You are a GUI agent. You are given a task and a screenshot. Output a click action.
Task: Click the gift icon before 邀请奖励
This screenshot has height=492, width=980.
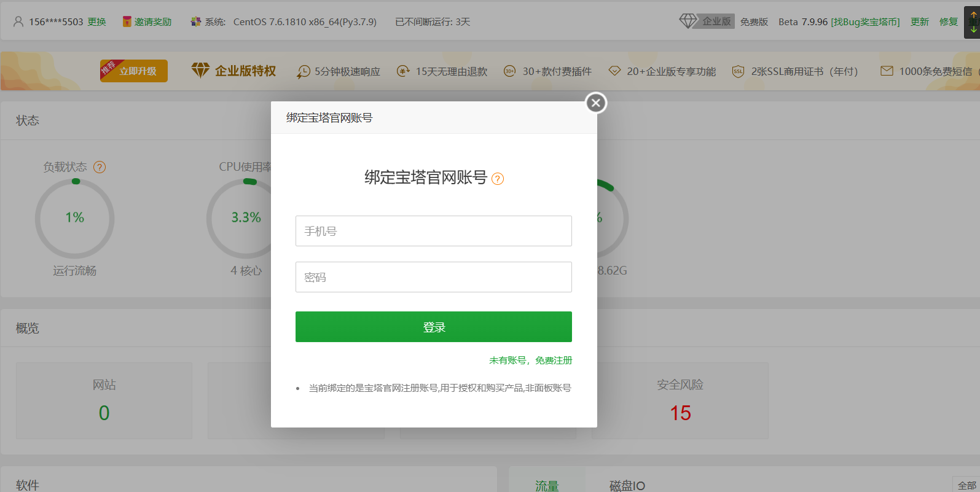[x=127, y=21]
